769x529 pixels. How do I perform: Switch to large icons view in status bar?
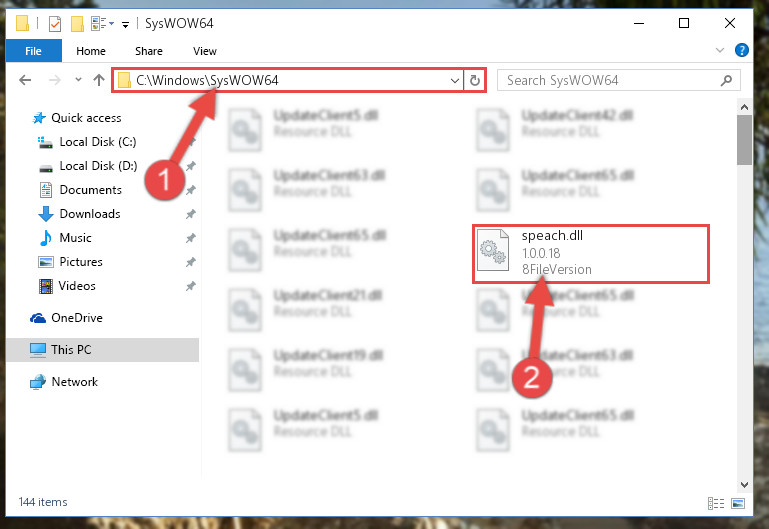tap(738, 503)
